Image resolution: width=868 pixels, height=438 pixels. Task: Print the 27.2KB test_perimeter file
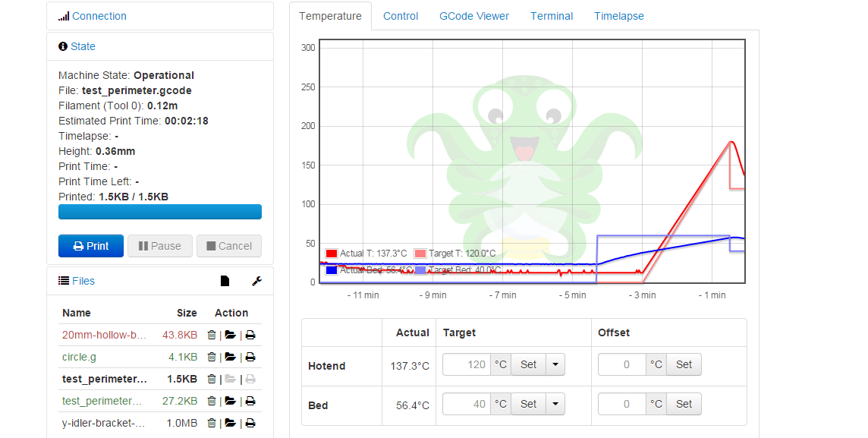(250, 401)
